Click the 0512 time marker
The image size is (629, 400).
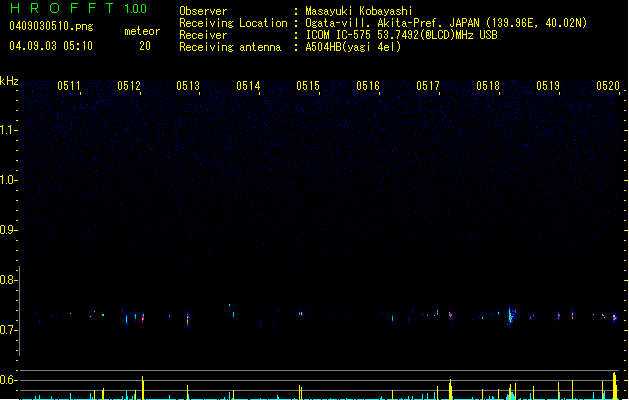(x=129, y=86)
